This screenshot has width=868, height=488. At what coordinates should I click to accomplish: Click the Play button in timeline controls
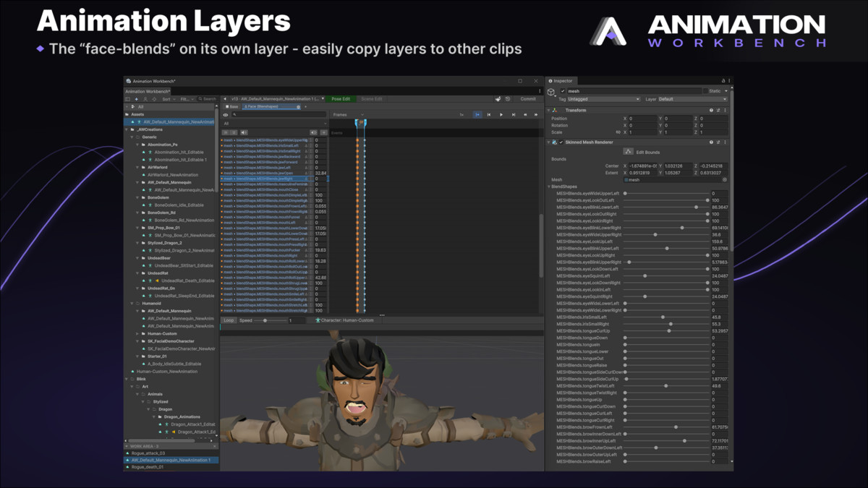coord(501,114)
